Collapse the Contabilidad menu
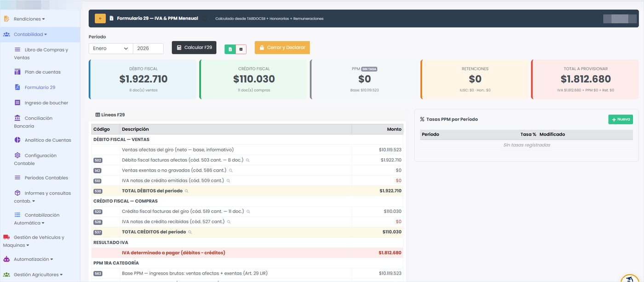Screen dimensions: 644x282 30,34
